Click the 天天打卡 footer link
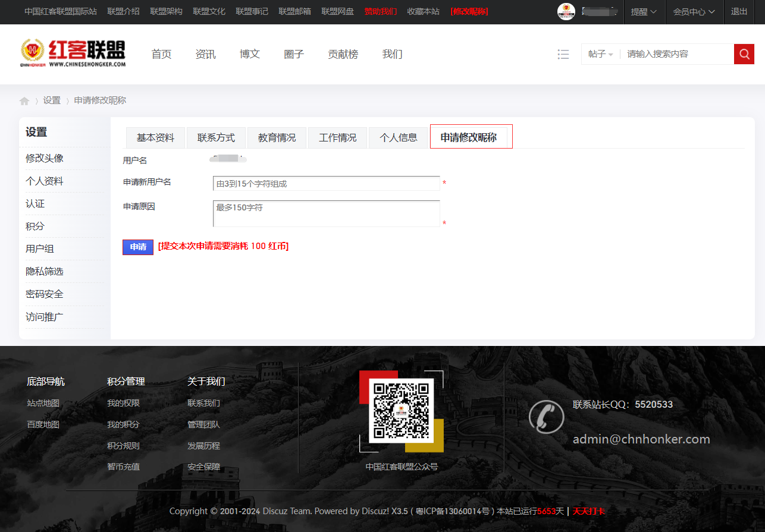This screenshot has width=765, height=532. [589, 511]
